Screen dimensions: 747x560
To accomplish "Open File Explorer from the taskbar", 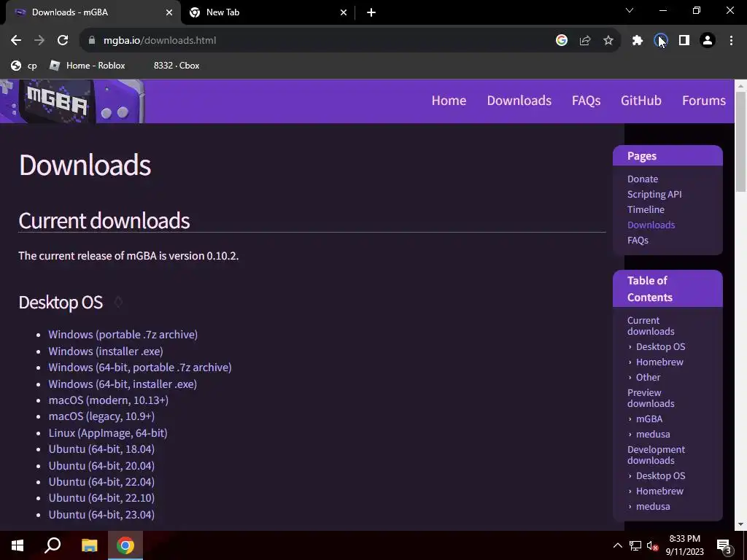I will [89, 545].
